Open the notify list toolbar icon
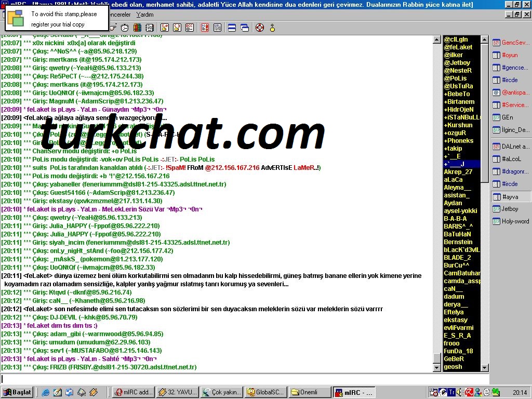Screen dimensions: 532x399 pos(205,28)
